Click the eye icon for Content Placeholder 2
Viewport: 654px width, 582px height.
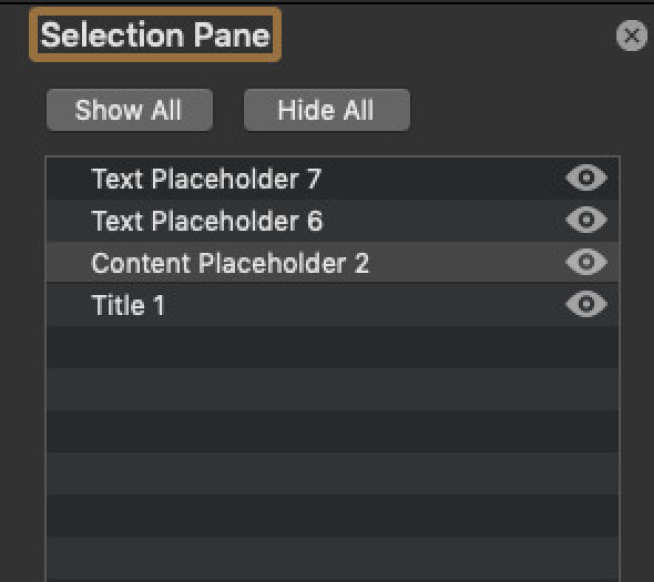(x=586, y=263)
